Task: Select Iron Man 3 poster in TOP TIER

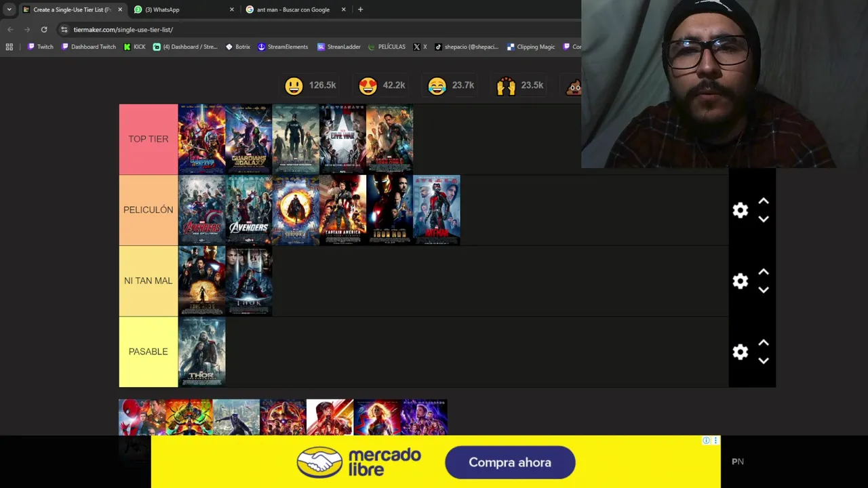Action: 389,139
